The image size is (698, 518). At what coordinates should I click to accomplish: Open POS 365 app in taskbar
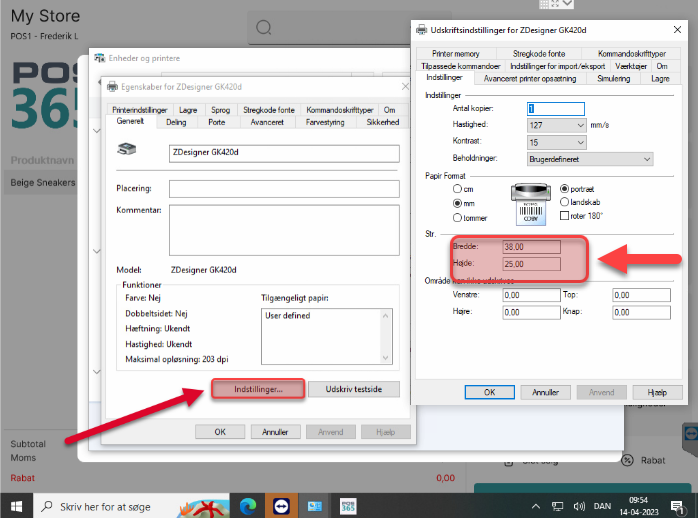[348, 506]
